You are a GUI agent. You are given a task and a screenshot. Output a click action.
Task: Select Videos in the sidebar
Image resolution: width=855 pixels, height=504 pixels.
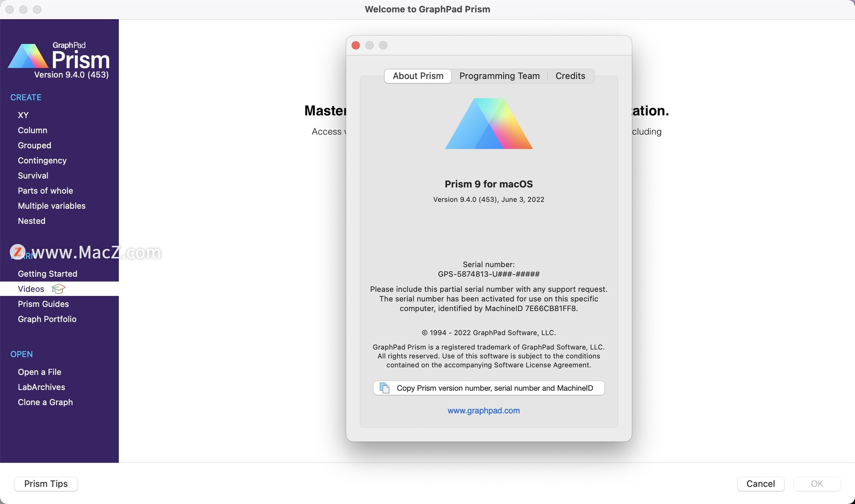(59, 289)
